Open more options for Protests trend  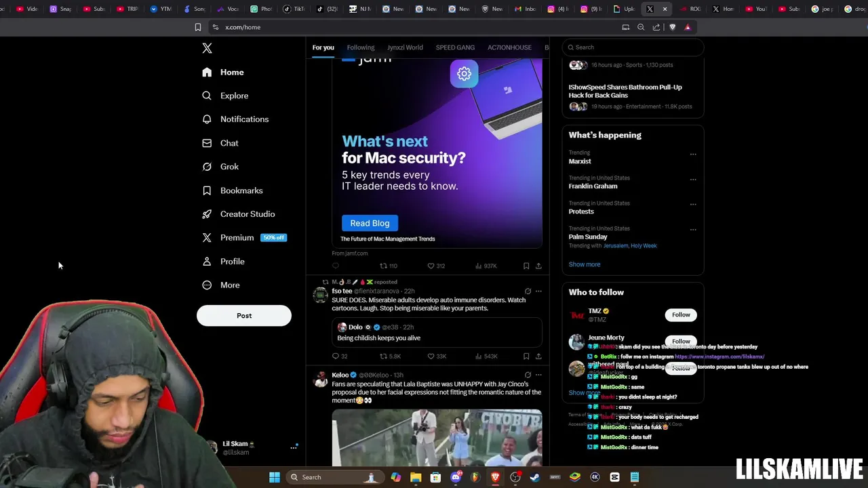693,205
